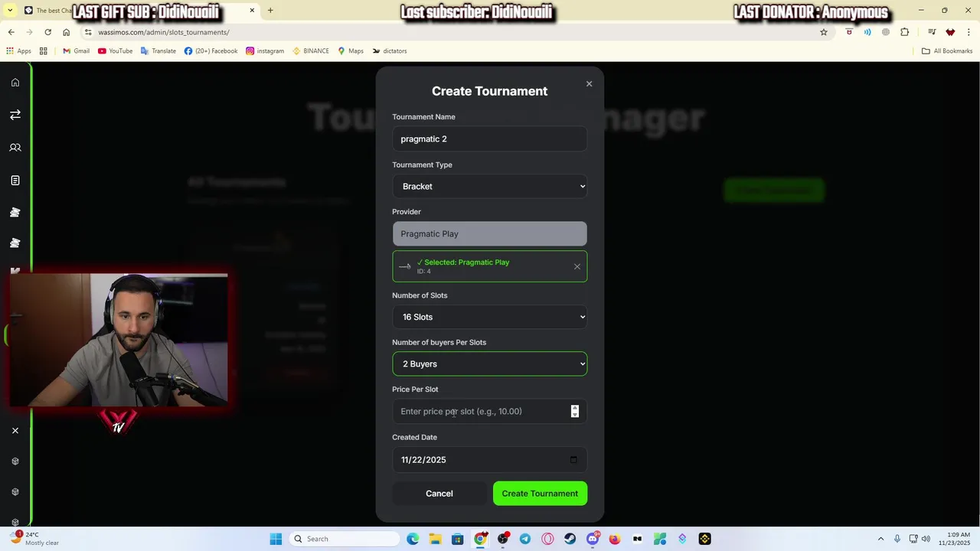This screenshot has width=980, height=551.
Task: Bookmark this page with the star icon
Action: coord(824,32)
